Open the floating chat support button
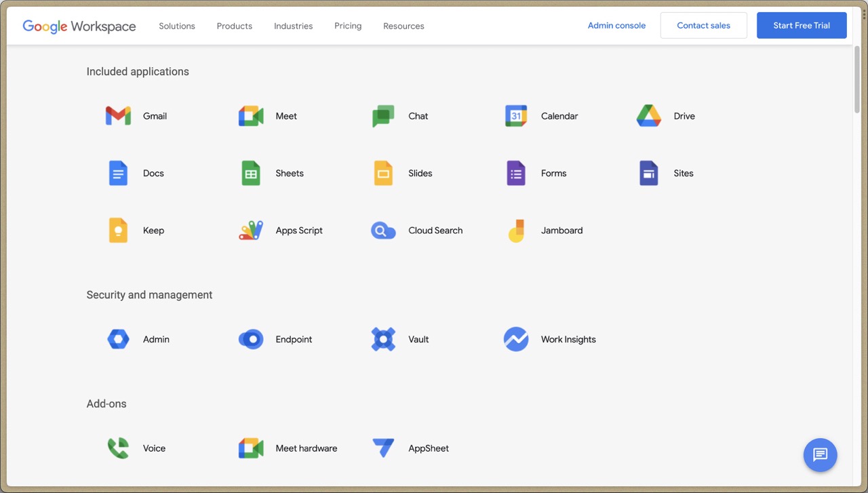This screenshot has height=493, width=868. coord(821,454)
